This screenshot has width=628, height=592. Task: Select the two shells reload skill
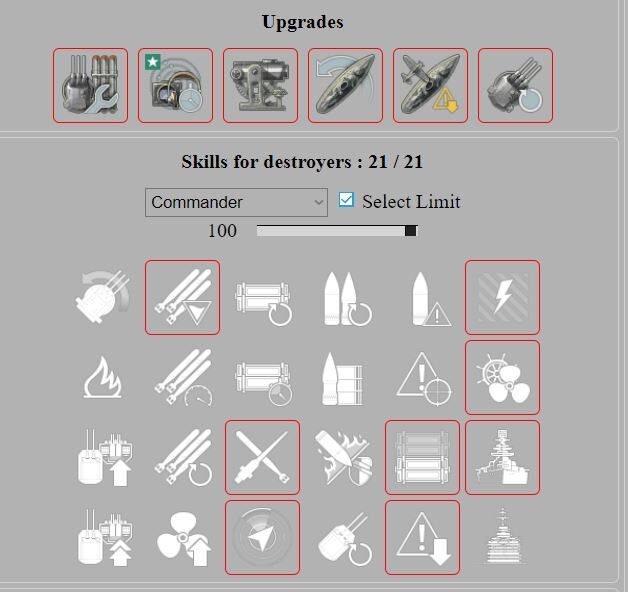pyautogui.click(x=347, y=298)
